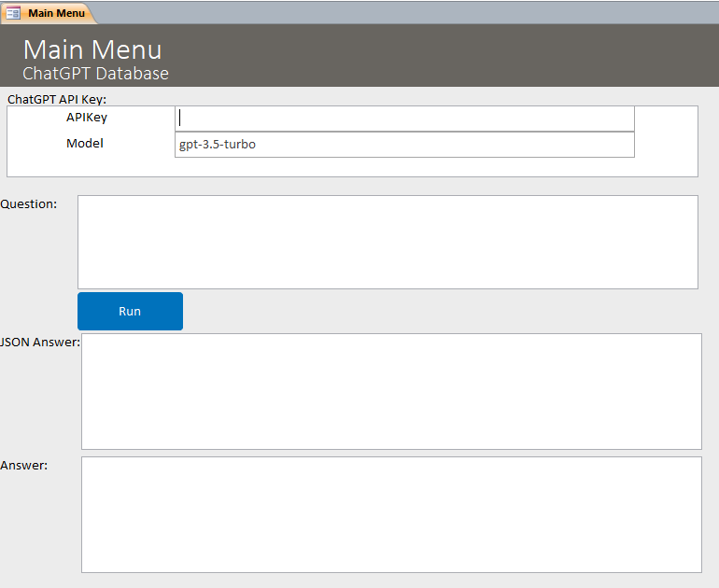Click the 'Main Menu' header title
This screenshot has height=588, width=719.
click(92, 49)
